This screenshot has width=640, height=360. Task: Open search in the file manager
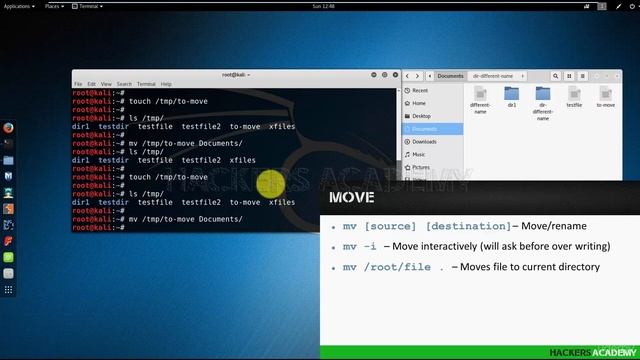[556, 76]
